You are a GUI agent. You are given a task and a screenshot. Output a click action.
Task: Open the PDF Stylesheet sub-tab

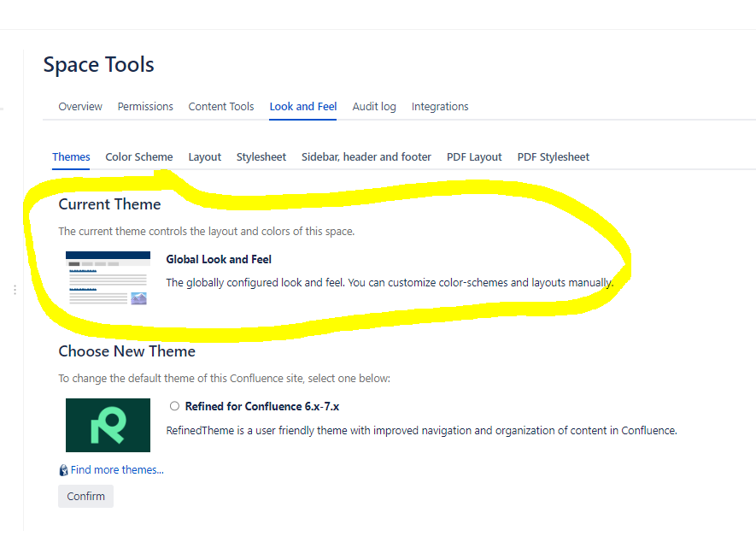pos(553,157)
